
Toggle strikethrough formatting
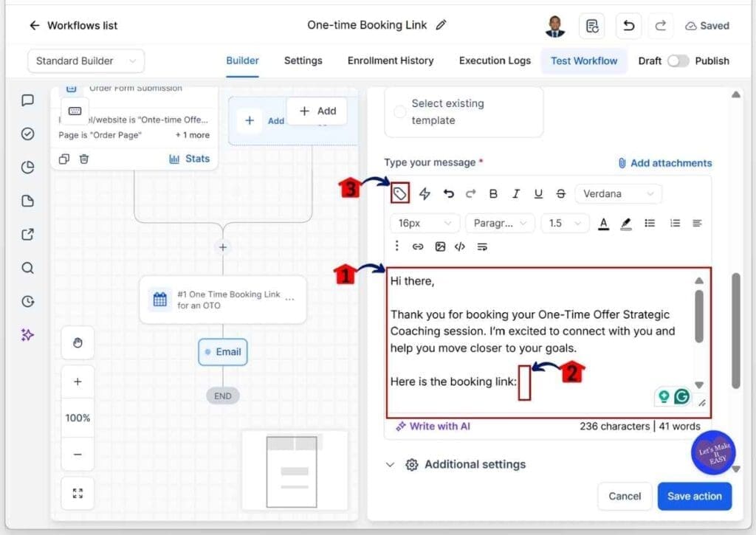(x=561, y=194)
